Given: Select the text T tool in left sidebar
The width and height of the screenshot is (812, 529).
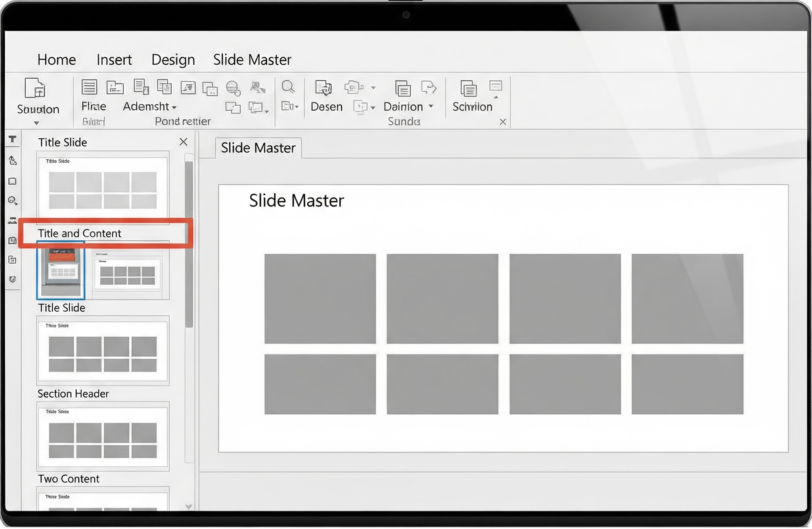Looking at the screenshot, I should (x=13, y=139).
